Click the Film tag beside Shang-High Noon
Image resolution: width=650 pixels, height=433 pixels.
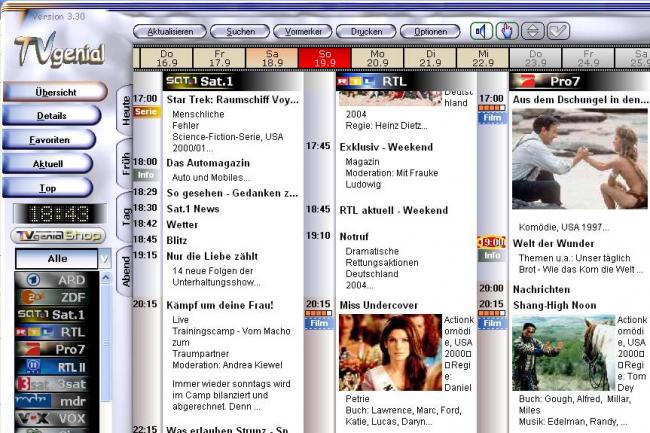click(x=492, y=323)
